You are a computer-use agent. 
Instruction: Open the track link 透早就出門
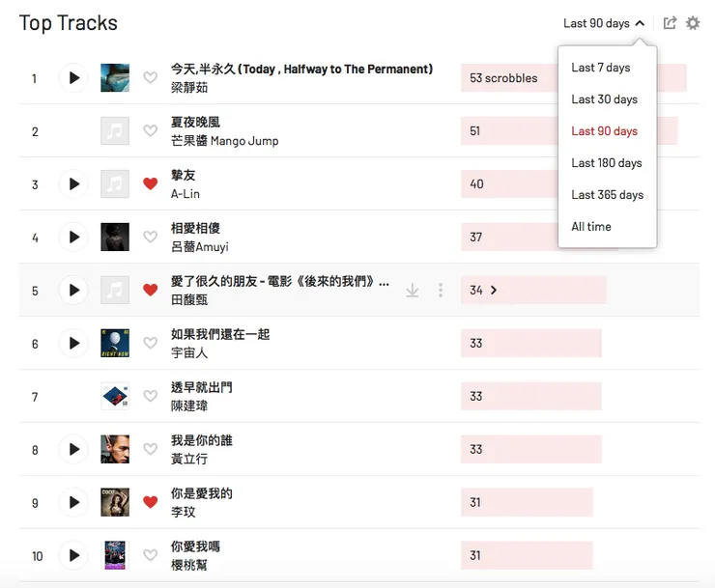click(x=201, y=387)
